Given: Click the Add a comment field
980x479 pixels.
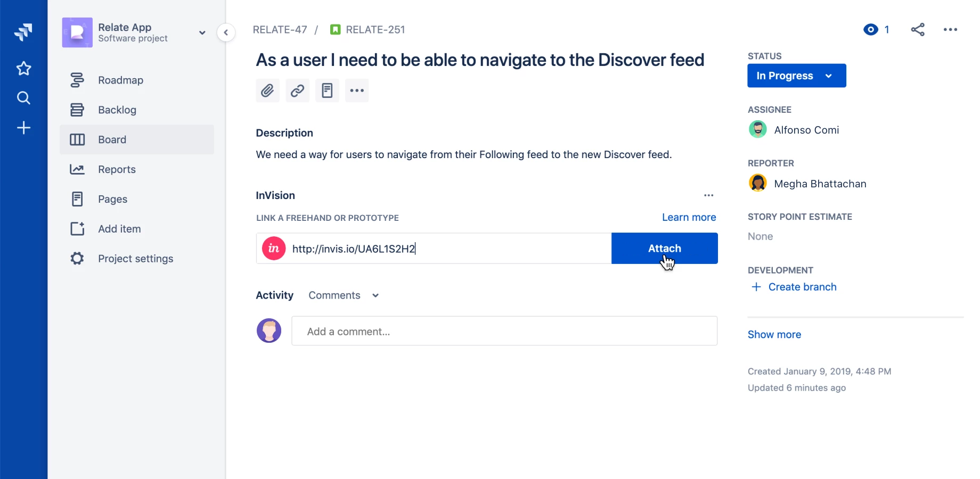Looking at the screenshot, I should tap(504, 332).
